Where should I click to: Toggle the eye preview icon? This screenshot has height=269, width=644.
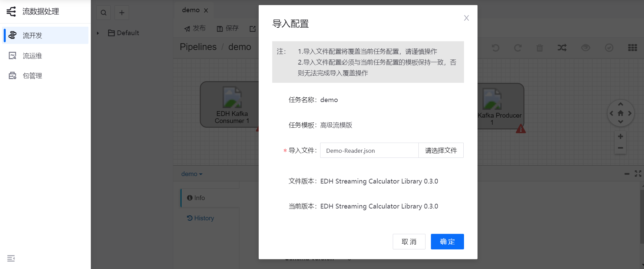pos(586,48)
